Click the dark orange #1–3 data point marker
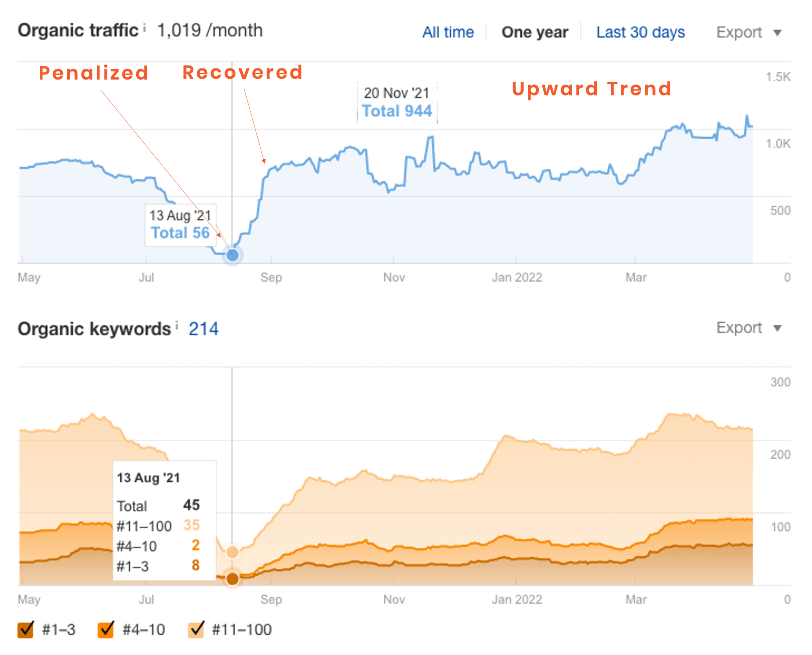This screenshot has height=655, width=812. pyautogui.click(x=232, y=578)
